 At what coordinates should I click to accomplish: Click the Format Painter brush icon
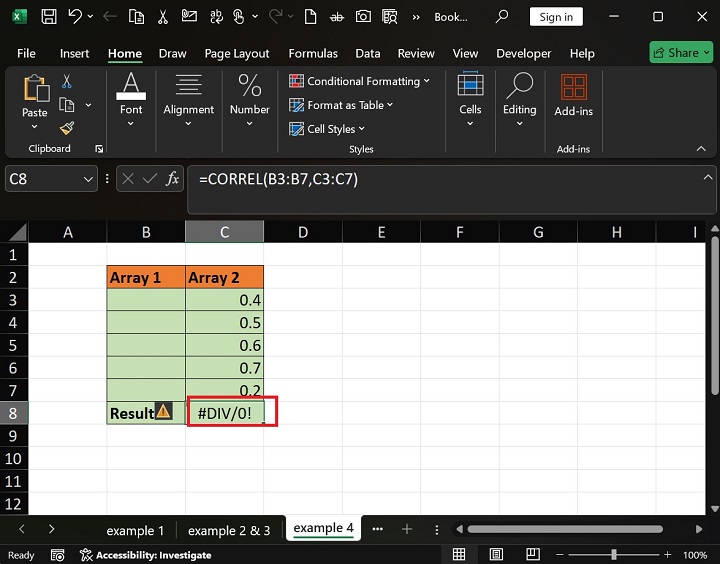(67, 128)
